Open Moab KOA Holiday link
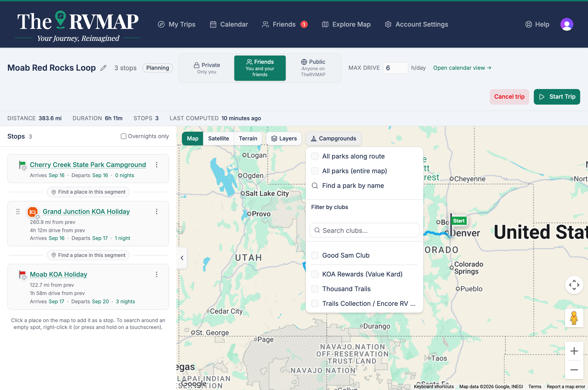Image resolution: width=588 pixels, height=390 pixels. tap(59, 274)
